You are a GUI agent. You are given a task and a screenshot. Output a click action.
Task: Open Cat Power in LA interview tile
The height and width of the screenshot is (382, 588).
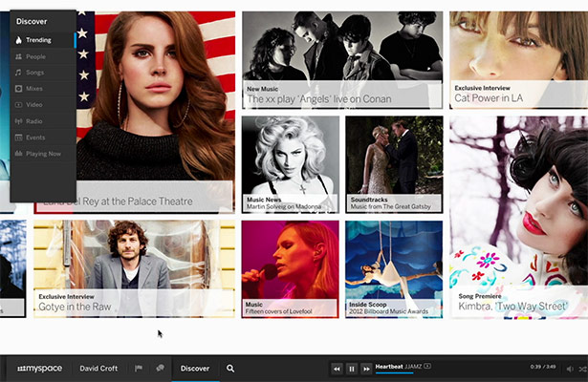pos(518,60)
